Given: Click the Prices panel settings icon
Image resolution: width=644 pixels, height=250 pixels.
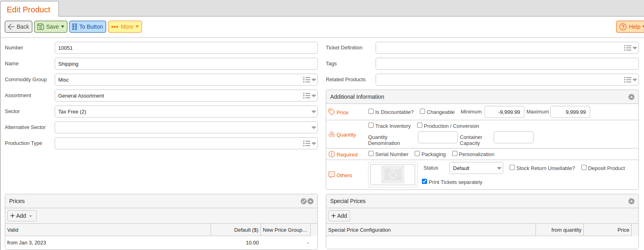Looking at the screenshot, I should (x=303, y=201).
